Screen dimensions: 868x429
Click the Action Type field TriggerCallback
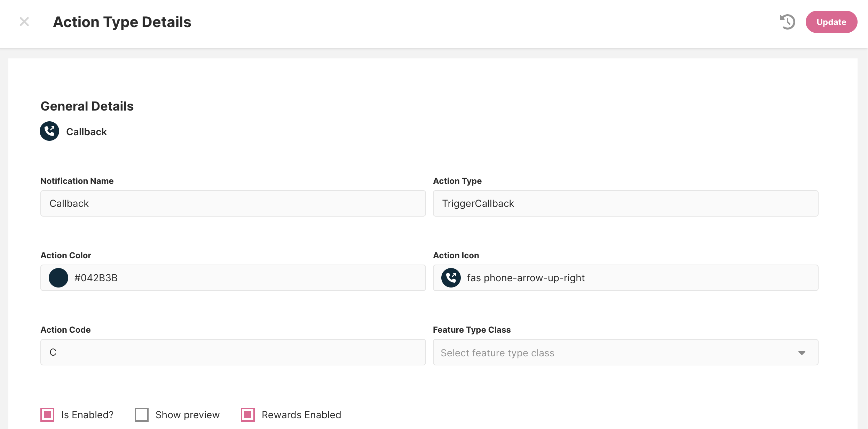[625, 203]
